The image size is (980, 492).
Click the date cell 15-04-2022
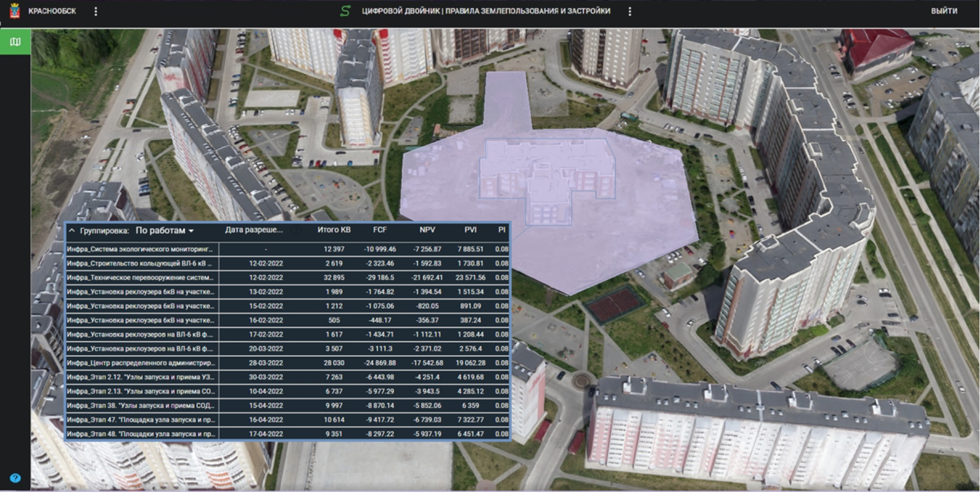[266, 406]
